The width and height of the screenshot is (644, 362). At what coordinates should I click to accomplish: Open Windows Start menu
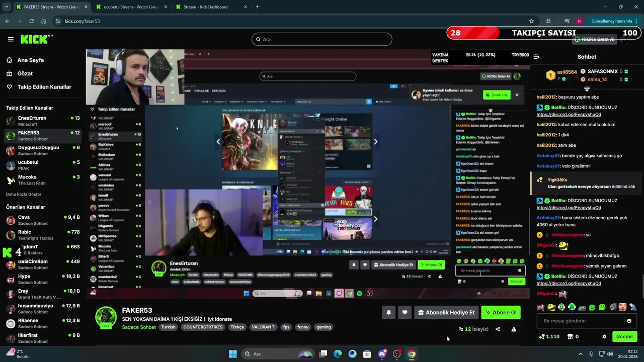click(x=233, y=354)
